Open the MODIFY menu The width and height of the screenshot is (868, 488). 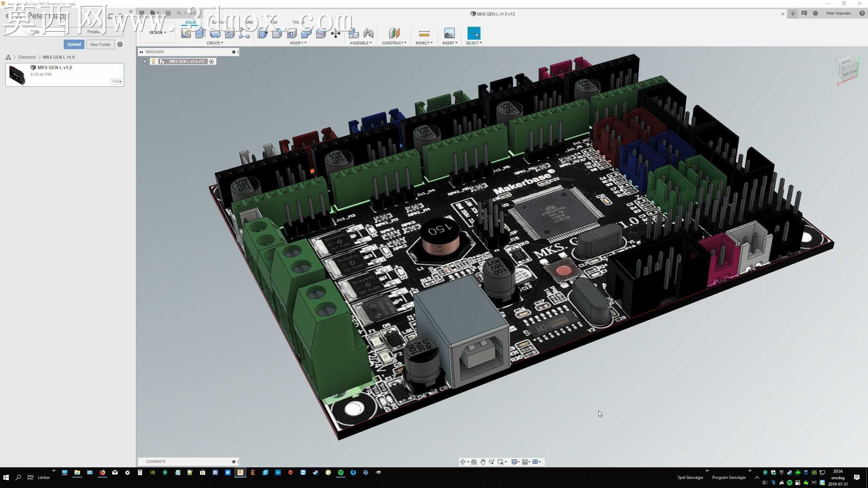(x=298, y=43)
